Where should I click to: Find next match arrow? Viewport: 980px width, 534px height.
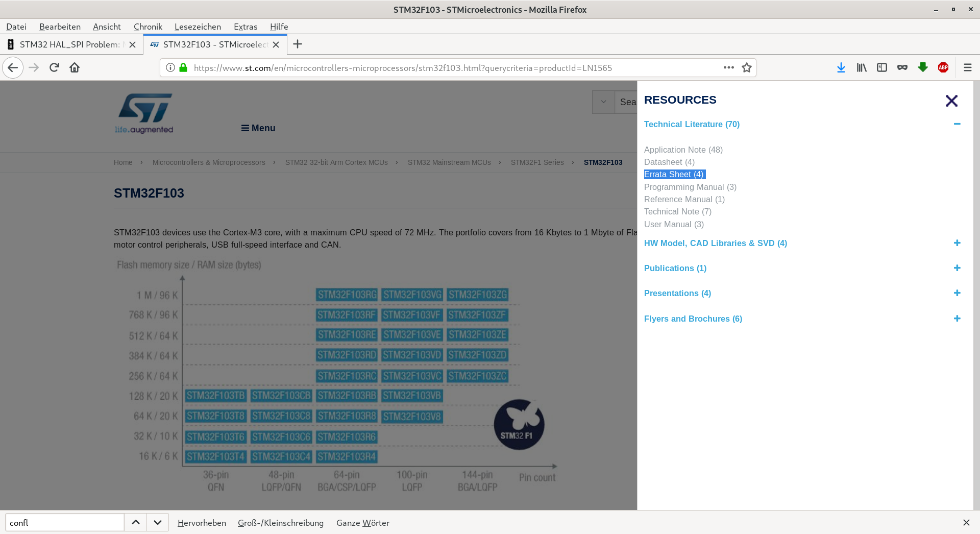pos(158,522)
